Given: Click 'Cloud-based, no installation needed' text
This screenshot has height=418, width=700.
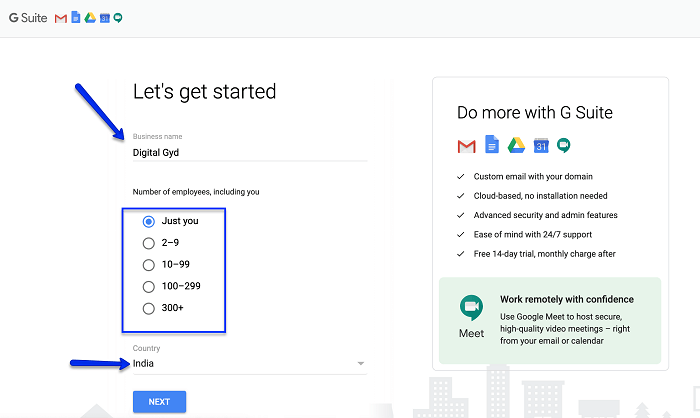Looking at the screenshot, I should point(541,196).
